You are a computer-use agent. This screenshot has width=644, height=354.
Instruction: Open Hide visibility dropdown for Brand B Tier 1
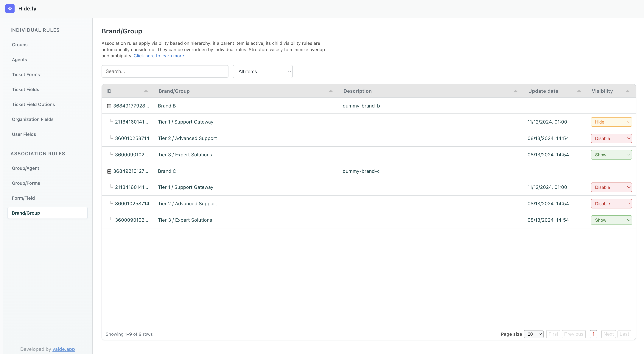pos(611,122)
